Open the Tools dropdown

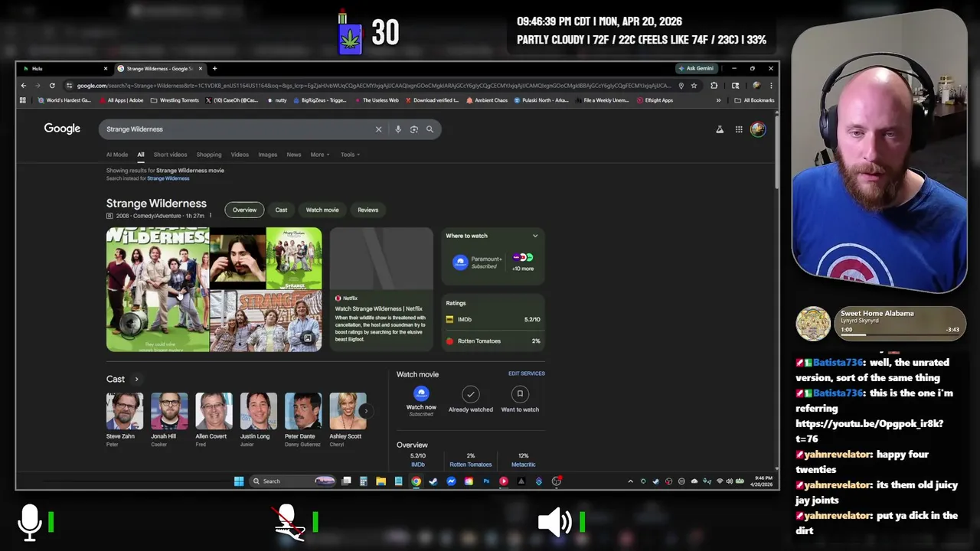pos(350,155)
